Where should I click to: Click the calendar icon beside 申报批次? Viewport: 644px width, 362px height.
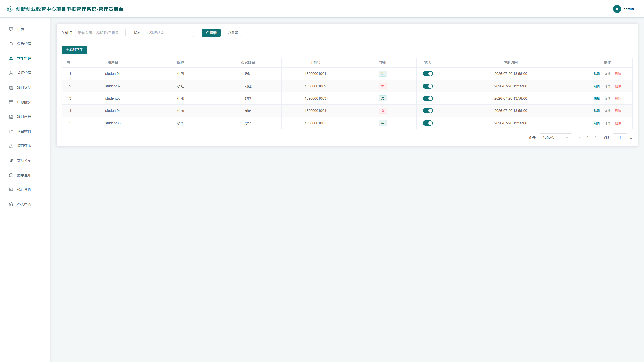[x=11, y=102]
